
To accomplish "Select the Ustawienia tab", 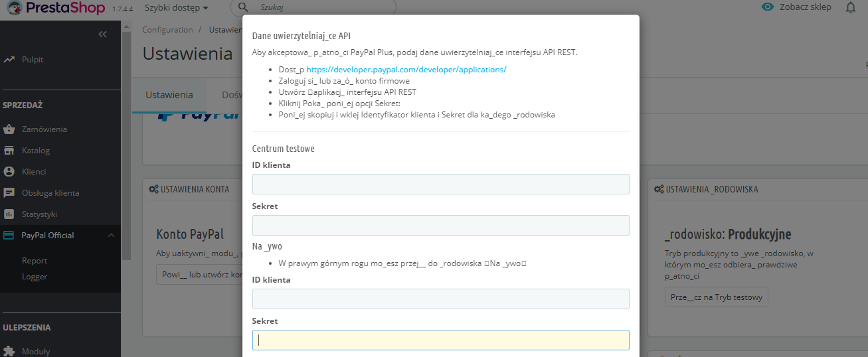I will [169, 95].
